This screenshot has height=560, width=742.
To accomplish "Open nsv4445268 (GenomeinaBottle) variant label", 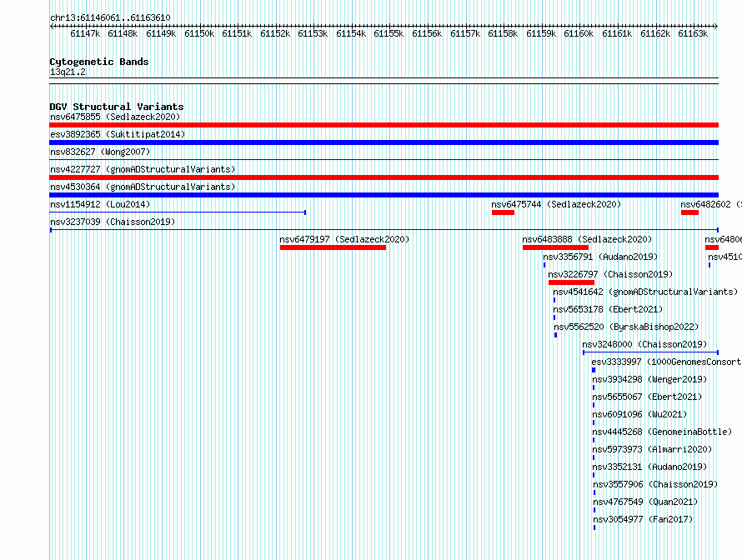I will tap(663, 432).
